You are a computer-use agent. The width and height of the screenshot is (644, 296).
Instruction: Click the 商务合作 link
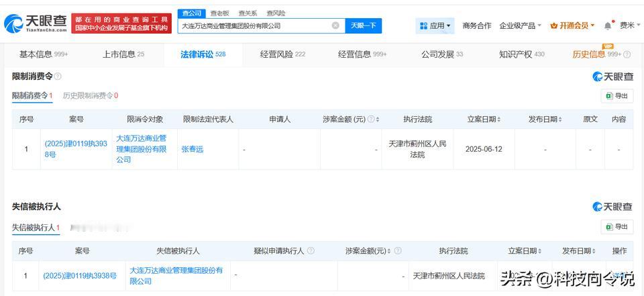click(476, 26)
